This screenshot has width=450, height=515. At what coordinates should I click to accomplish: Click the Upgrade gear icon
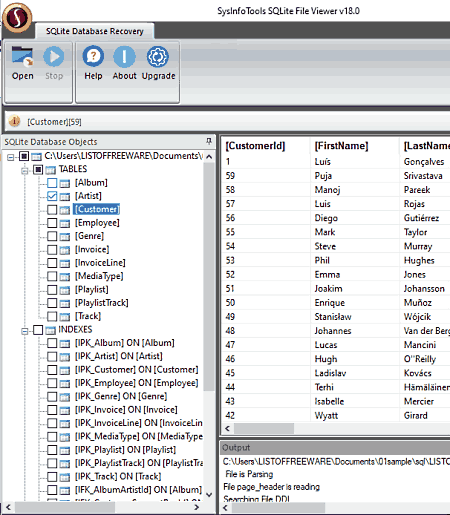158,56
